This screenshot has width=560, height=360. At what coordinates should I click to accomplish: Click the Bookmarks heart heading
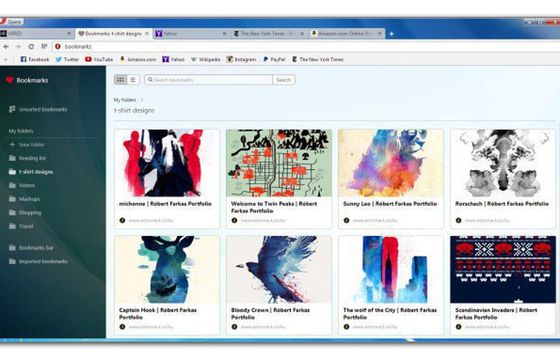(x=27, y=80)
